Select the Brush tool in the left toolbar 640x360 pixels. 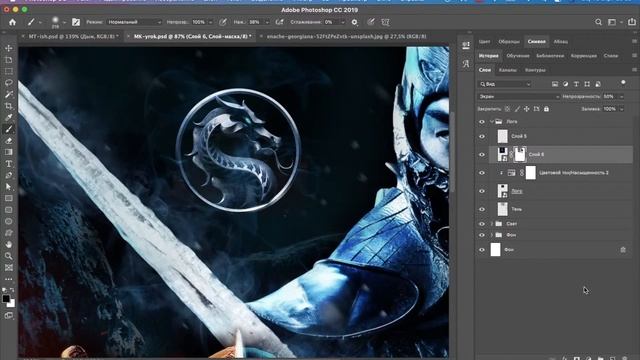(9, 129)
